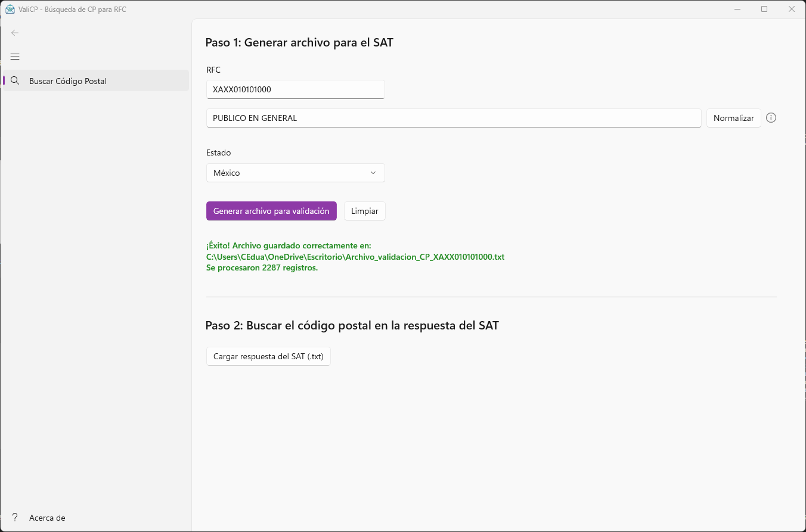806x532 pixels.
Task: Click Cargar respuesta del SAT (.txt)
Action: [x=268, y=356]
